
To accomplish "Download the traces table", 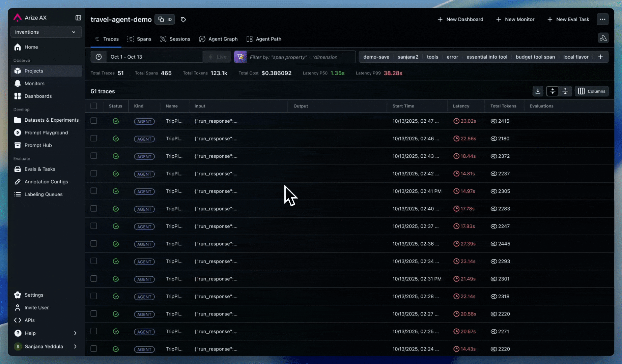I will tap(538, 91).
